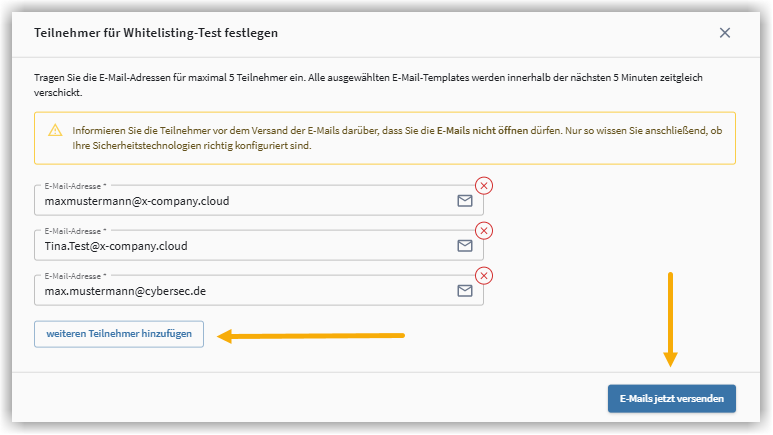This screenshot has height=435, width=773.
Task: Click envelope icon in max.mustermann@cybersec.de field
Action: click(x=464, y=290)
